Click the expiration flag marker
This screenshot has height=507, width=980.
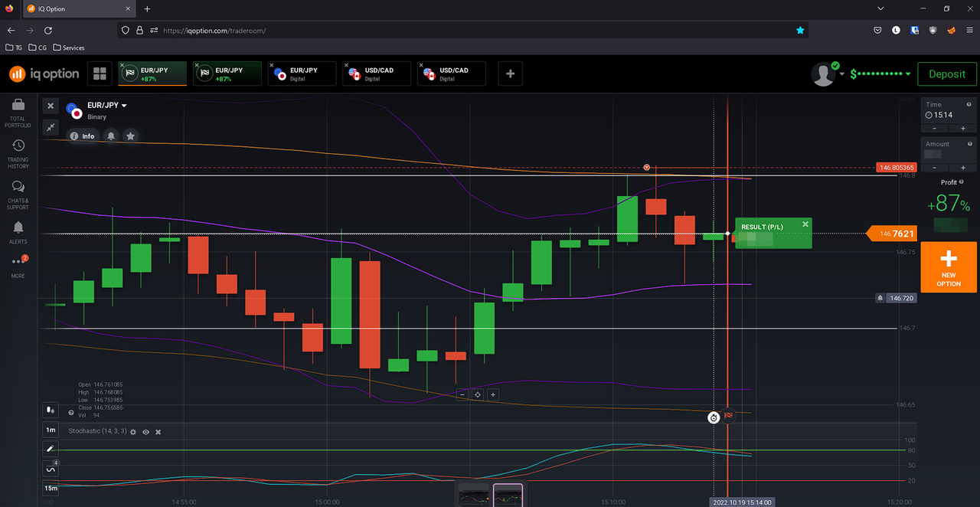(x=728, y=416)
